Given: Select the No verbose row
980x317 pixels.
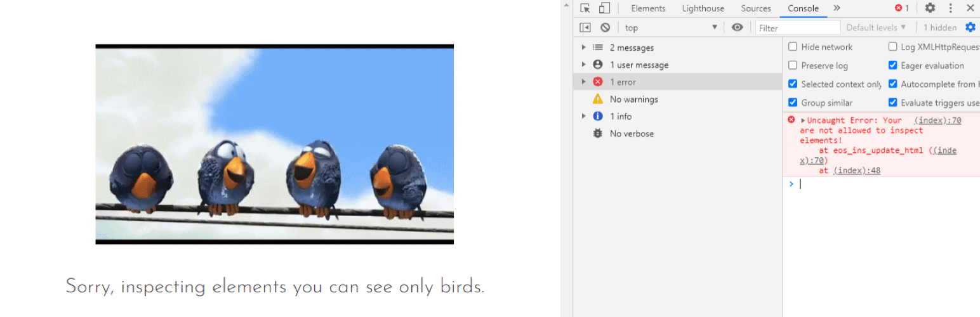Looking at the screenshot, I should pos(677,133).
